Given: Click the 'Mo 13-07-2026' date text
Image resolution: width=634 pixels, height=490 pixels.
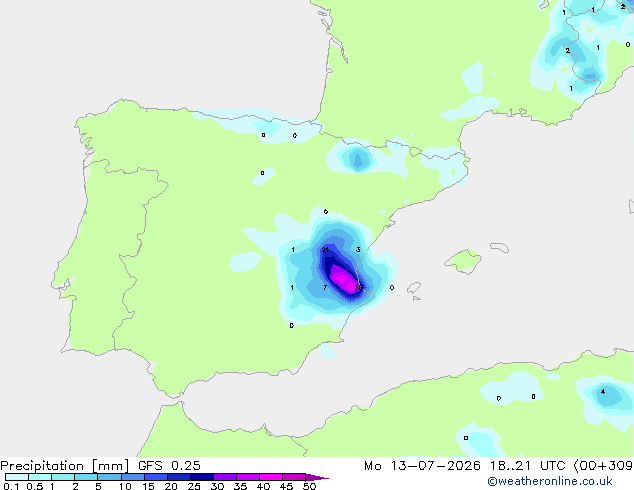Looking at the screenshot, I should point(422,466).
